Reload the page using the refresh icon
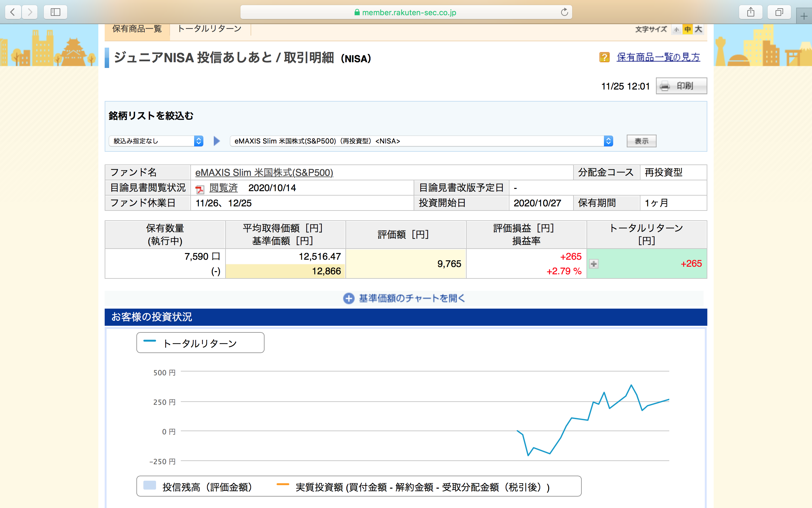812x508 pixels. [564, 12]
